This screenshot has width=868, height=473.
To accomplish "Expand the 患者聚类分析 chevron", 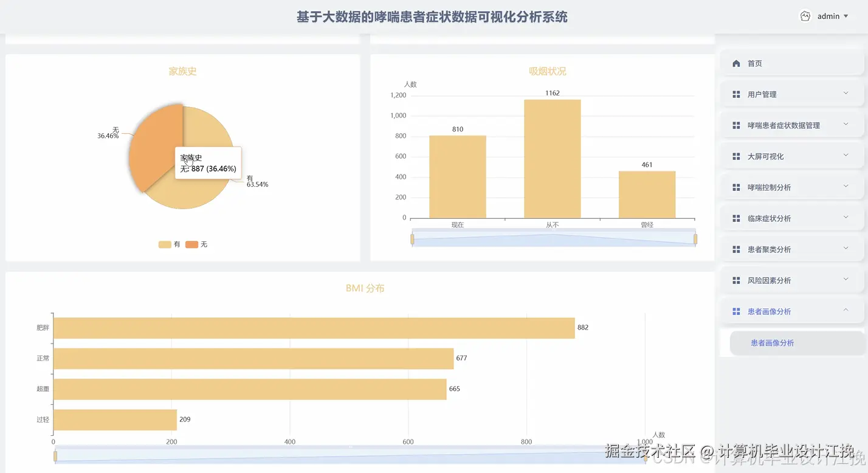I will [846, 248].
